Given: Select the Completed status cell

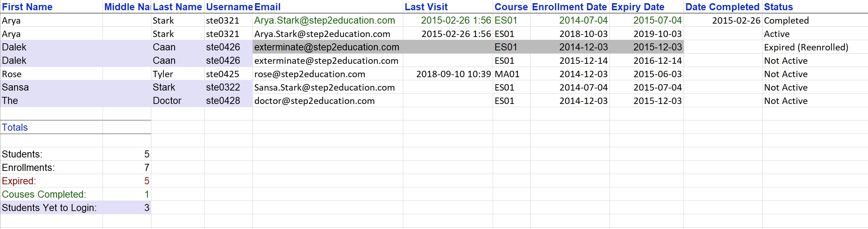Looking at the screenshot, I should point(786,21).
